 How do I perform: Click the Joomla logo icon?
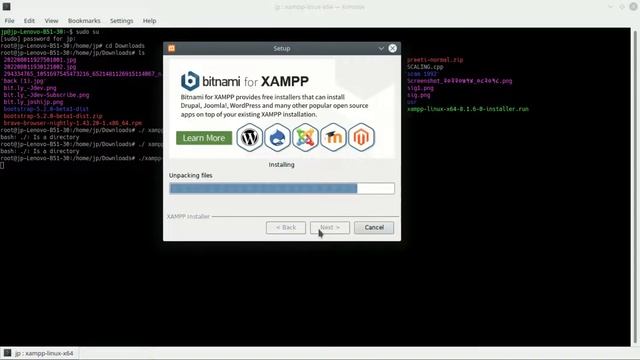point(305,138)
